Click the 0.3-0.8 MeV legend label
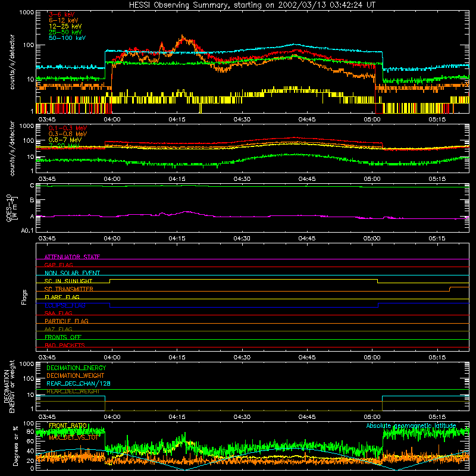Screen dimensions: 476x476 tap(68, 134)
